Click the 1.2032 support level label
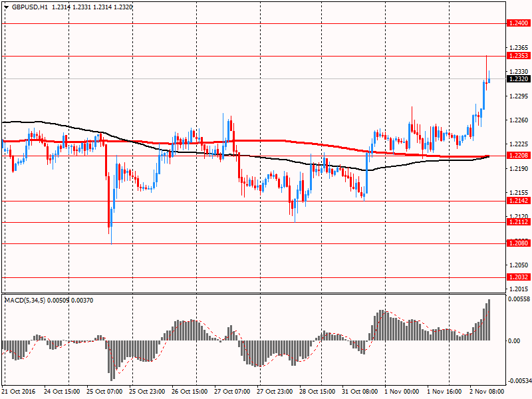 click(x=519, y=277)
